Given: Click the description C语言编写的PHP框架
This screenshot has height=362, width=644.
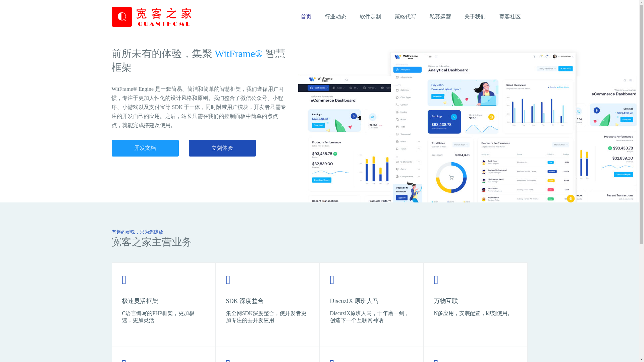Looking at the screenshot, I should (158, 317).
